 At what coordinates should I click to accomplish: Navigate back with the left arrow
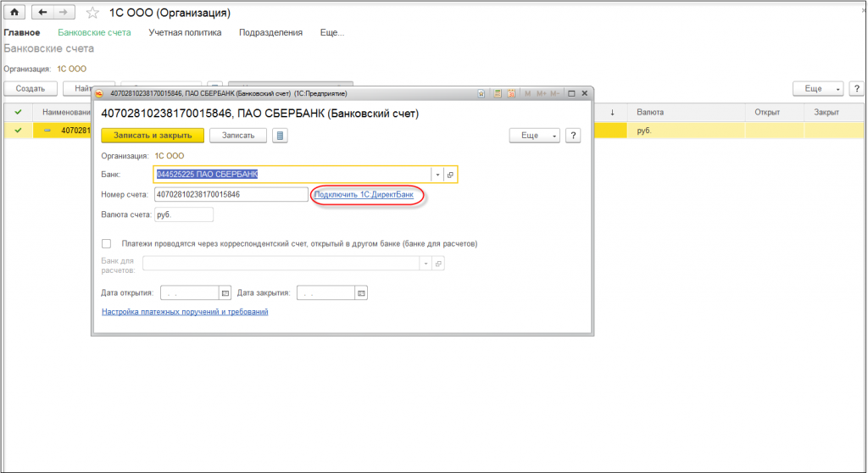pos(42,12)
